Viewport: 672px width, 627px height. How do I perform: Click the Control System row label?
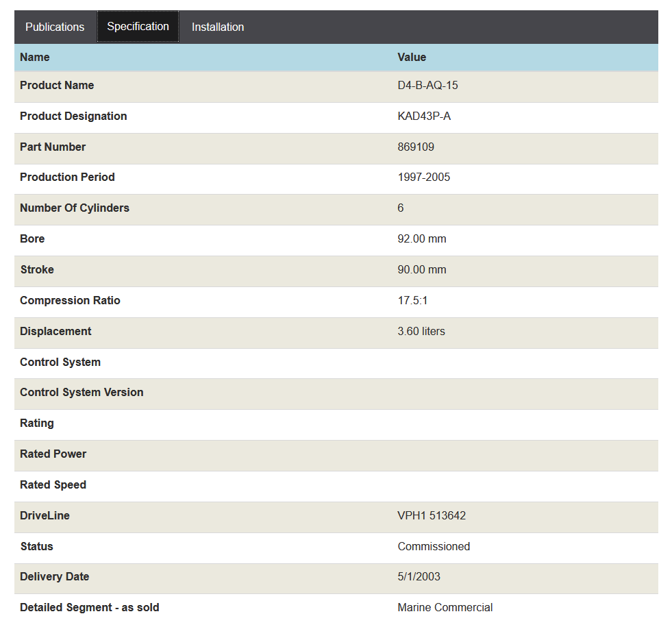60,362
